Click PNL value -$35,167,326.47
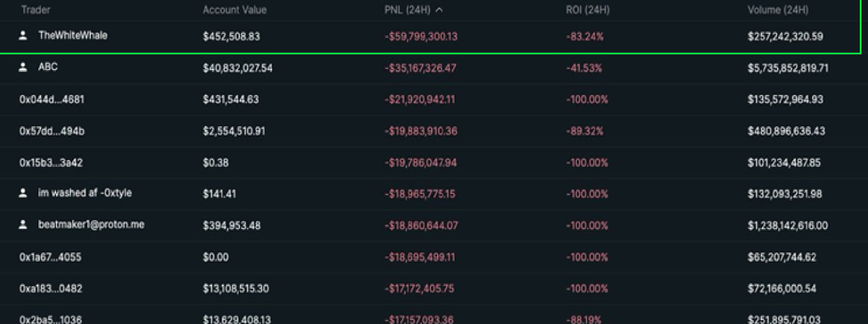 pyautogui.click(x=421, y=68)
